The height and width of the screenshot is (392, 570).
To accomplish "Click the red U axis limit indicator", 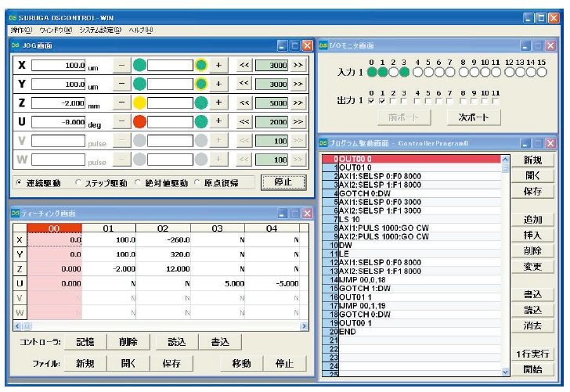I will 139,121.
